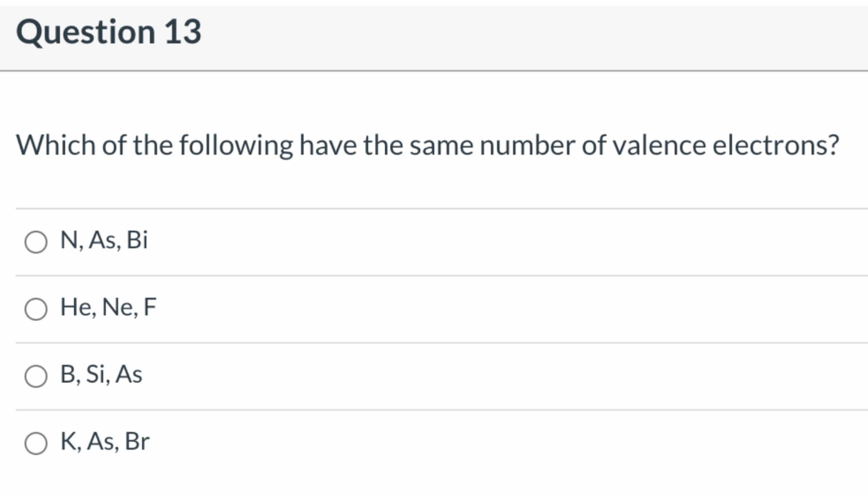The width and height of the screenshot is (868, 496).
Task: Click the "K, As, Br" answer label
Action: click(105, 441)
